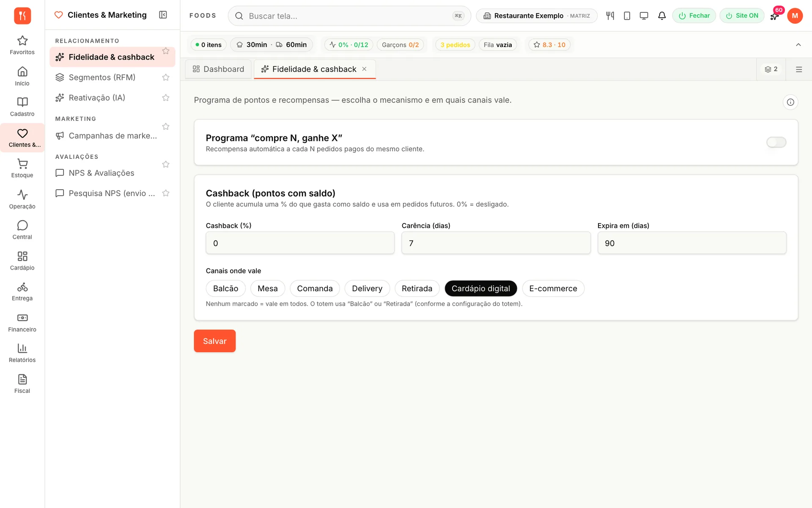
Task: Click the tablet device icon in the header
Action: [x=627, y=16]
